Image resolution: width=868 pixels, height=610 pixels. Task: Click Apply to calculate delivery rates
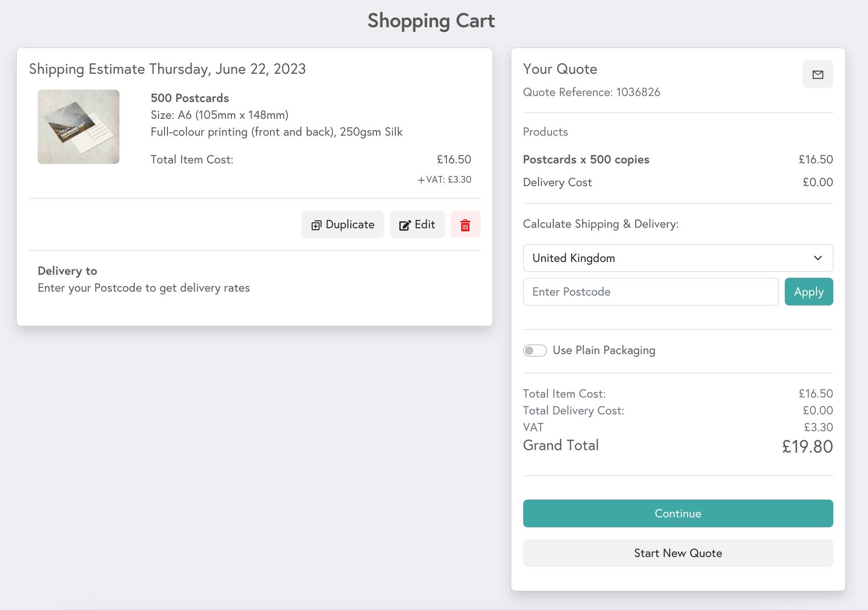pyautogui.click(x=809, y=292)
